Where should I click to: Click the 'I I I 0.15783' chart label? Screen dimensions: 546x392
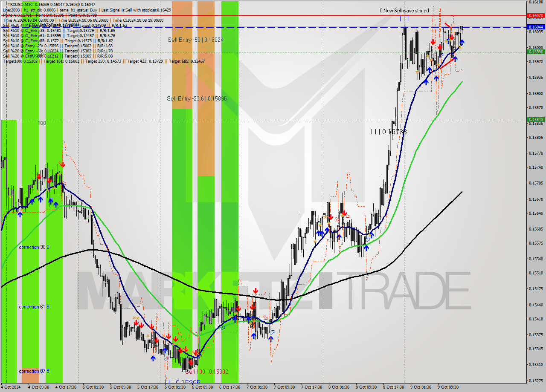coord(389,132)
